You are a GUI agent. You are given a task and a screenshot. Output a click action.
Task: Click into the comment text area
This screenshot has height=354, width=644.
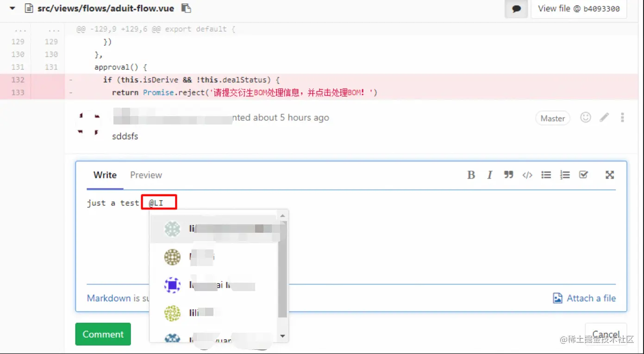point(351,237)
